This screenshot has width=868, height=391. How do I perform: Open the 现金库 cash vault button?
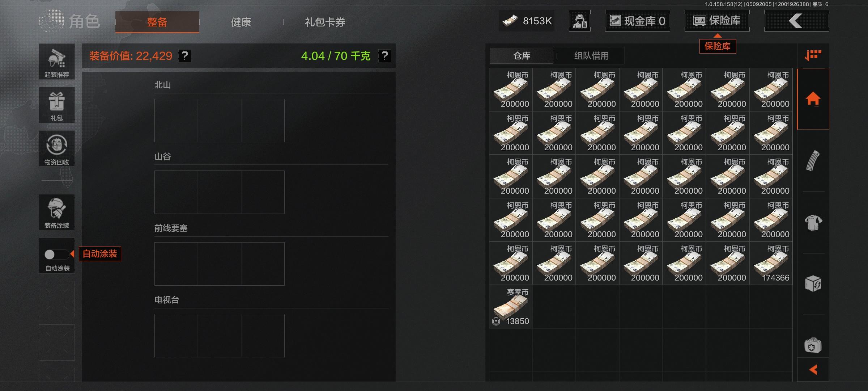[x=637, y=21]
